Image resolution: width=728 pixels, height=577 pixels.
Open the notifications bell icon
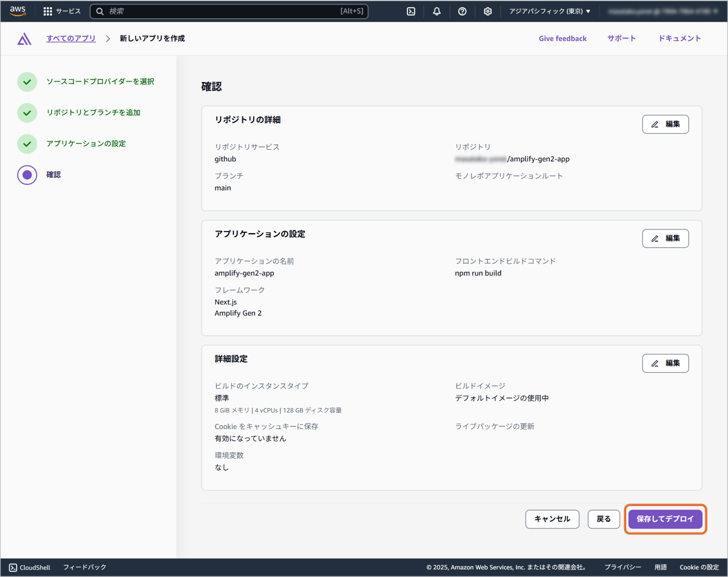coord(436,11)
